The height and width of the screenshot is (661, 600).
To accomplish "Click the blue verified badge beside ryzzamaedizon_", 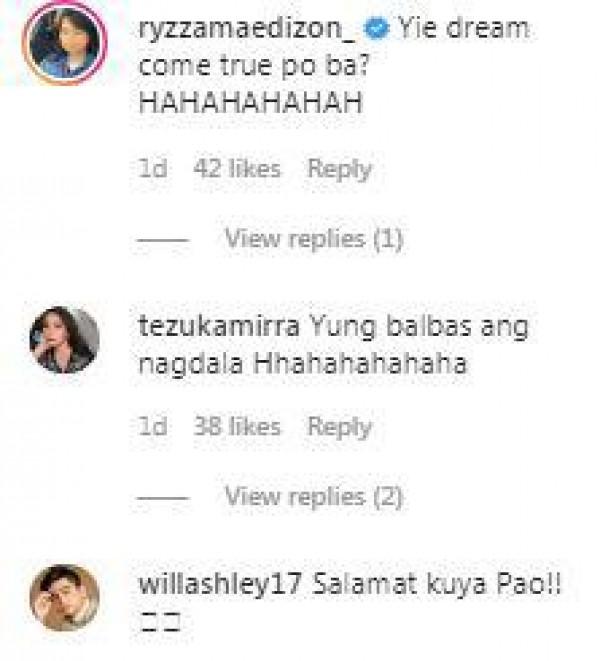I will point(376,29).
